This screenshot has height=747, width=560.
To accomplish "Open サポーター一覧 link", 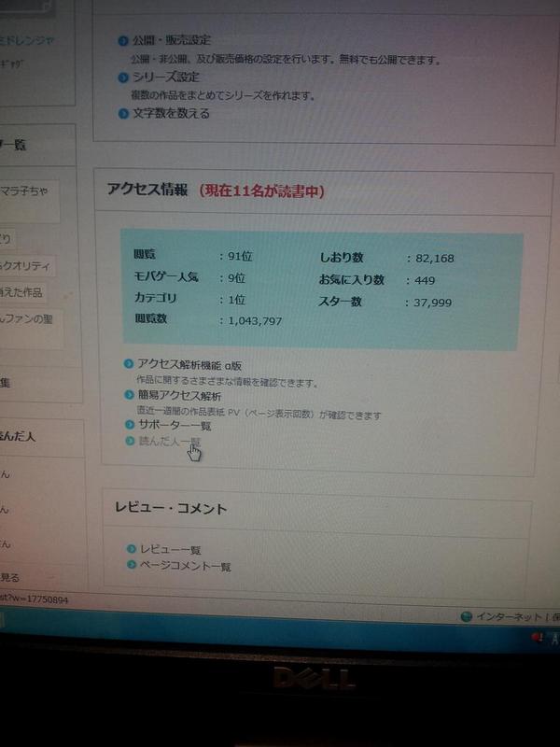I will click(x=175, y=425).
